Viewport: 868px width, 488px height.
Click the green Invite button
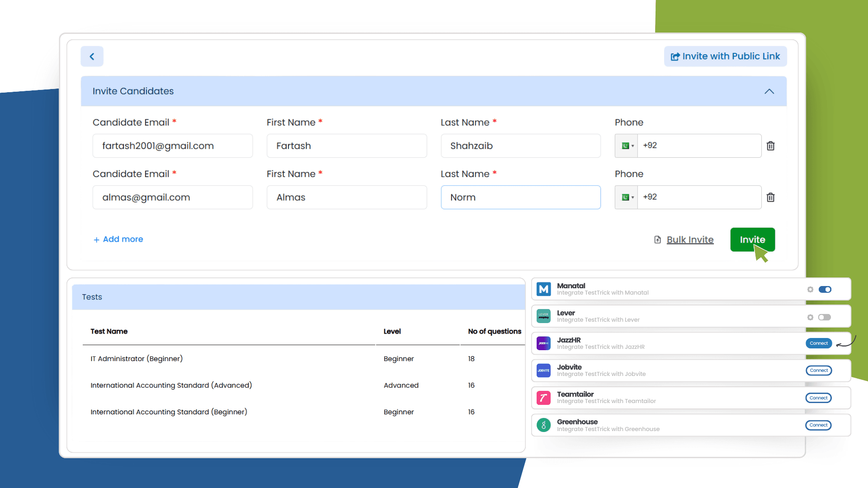tap(752, 239)
